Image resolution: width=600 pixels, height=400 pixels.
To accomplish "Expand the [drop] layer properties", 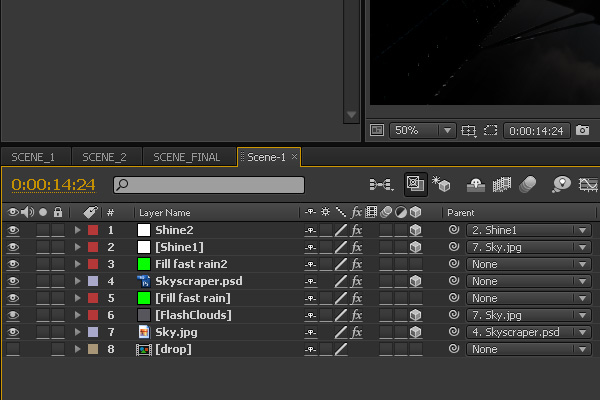I will [x=77, y=349].
